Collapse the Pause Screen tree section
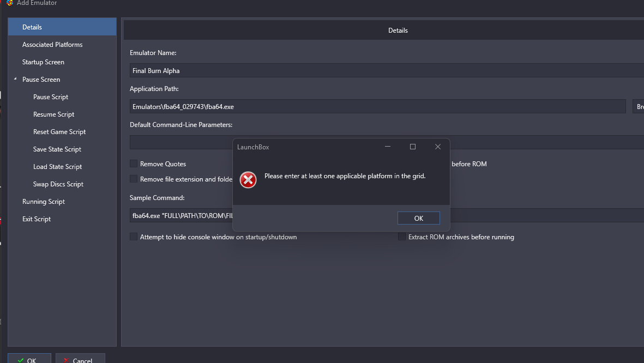Viewport: 644px width, 363px height. pyautogui.click(x=15, y=79)
